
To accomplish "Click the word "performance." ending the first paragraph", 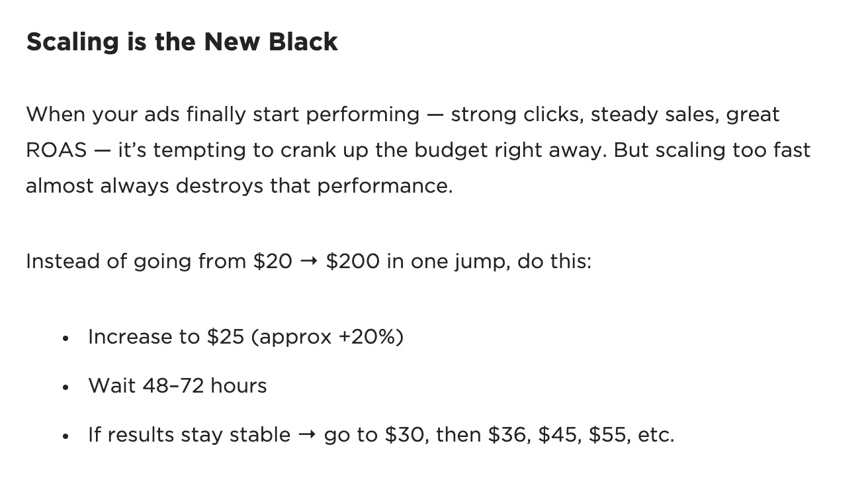I will coord(385,186).
